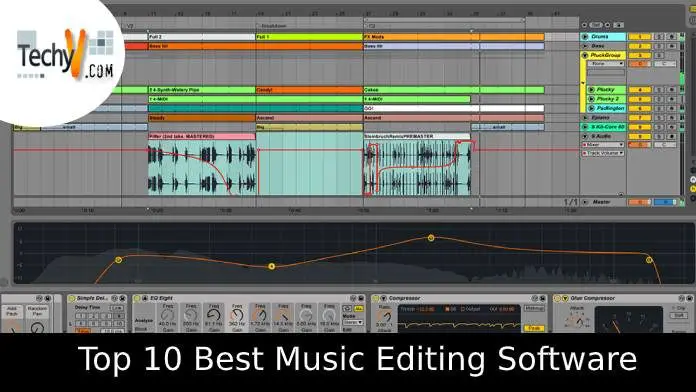Select the Candy! clip in the arrangement
The height and width of the screenshot is (392, 696).
coord(309,90)
